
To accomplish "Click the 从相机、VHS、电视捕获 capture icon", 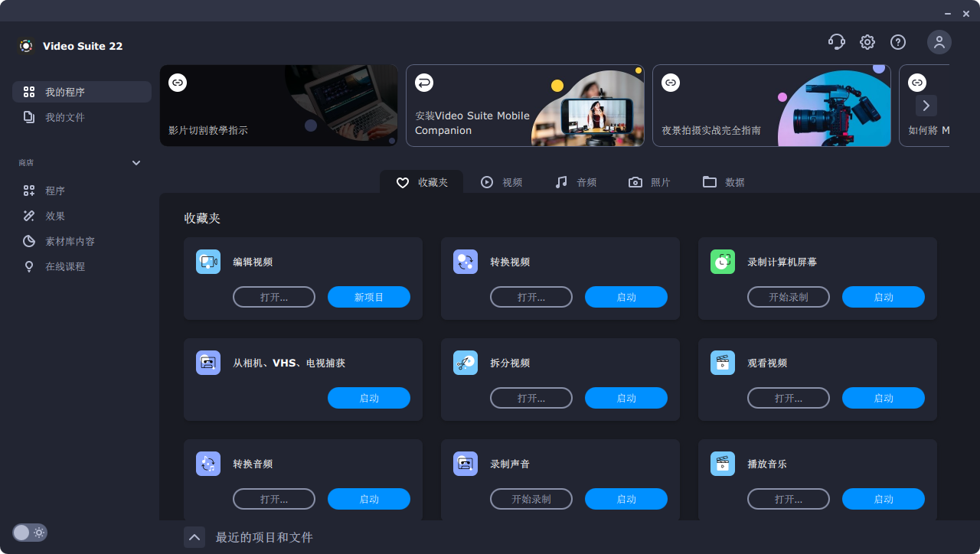I will (208, 363).
